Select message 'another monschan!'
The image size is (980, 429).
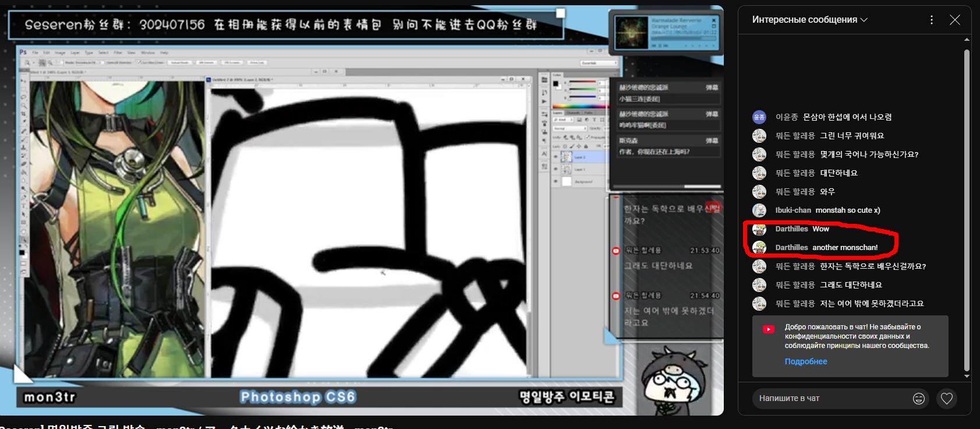pos(845,248)
